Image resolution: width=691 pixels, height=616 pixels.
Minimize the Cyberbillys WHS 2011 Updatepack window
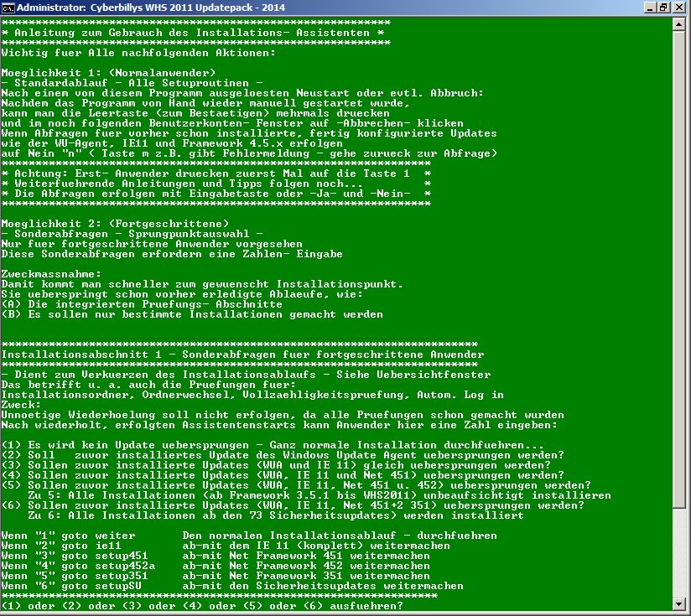648,8
